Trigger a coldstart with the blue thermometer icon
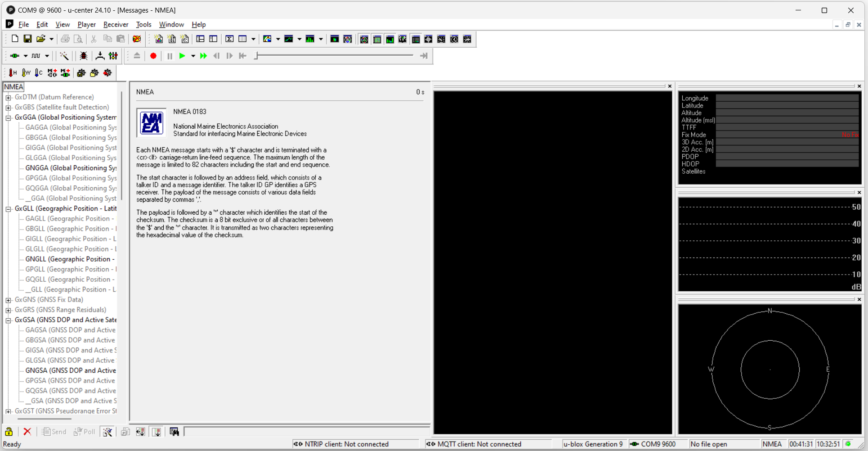 coord(38,72)
